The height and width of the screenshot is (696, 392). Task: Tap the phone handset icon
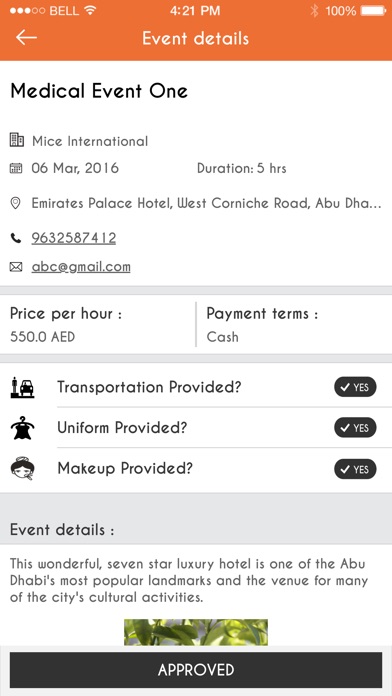tap(16, 238)
